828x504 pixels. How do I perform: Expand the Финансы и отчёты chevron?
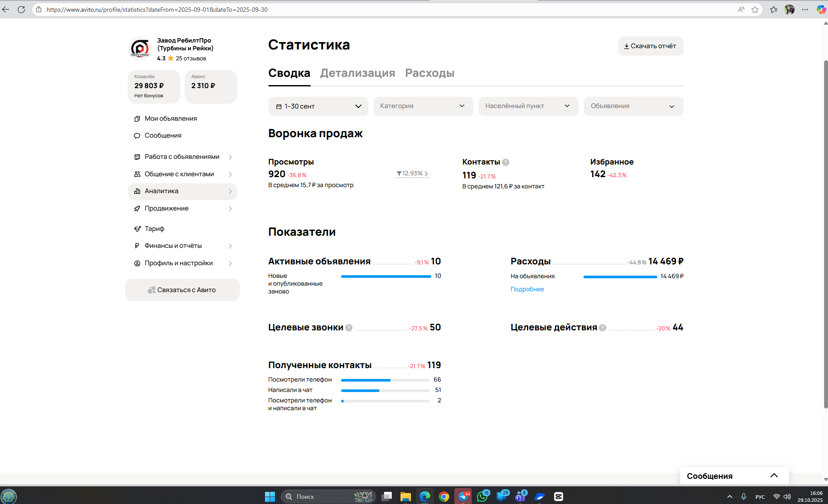[230, 246]
